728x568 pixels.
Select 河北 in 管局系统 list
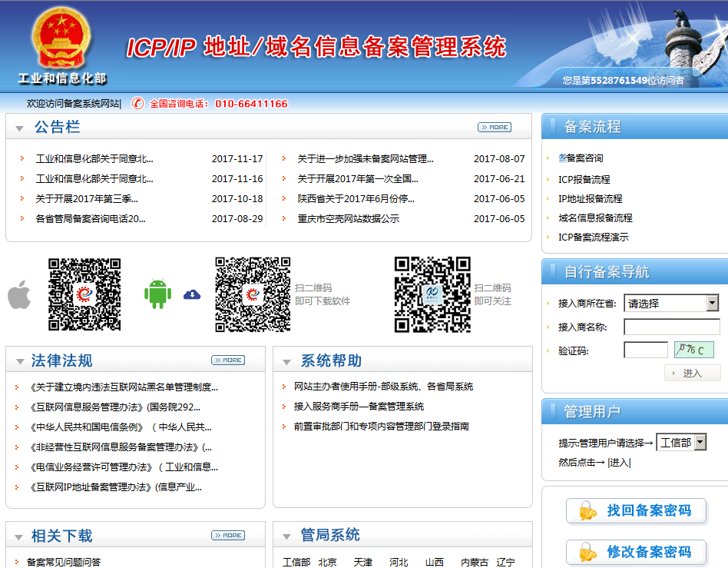pos(399,562)
